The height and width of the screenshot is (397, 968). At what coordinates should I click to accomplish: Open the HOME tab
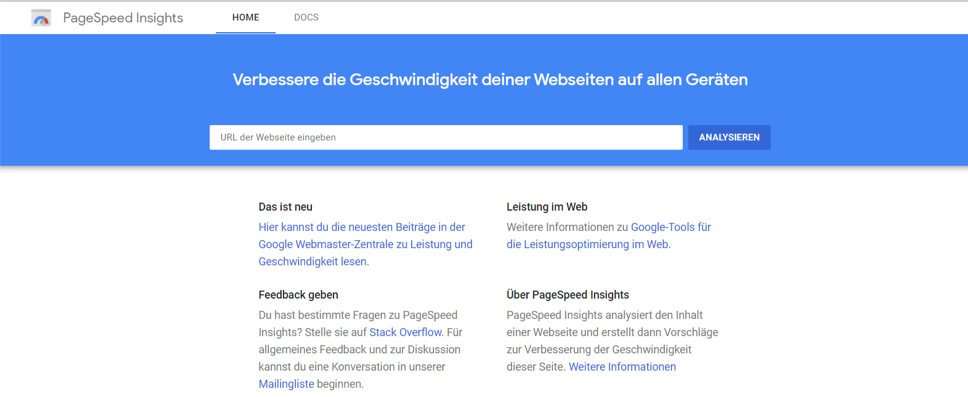(246, 17)
